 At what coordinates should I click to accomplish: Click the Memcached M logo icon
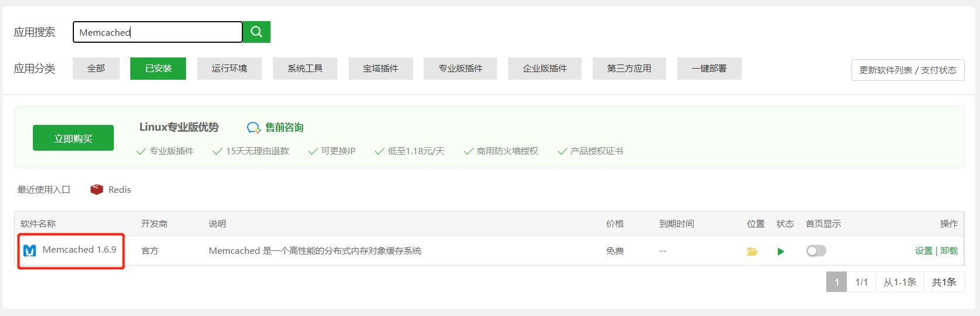pos(30,251)
